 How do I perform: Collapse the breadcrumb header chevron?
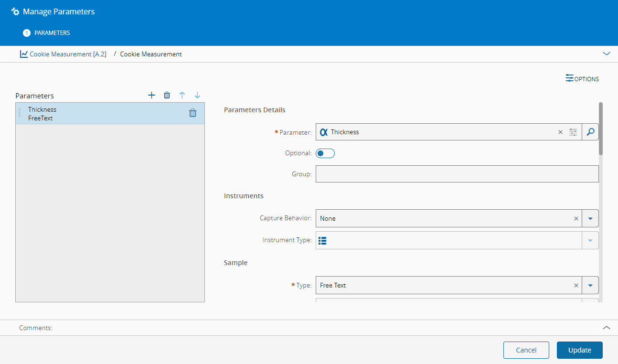pos(607,54)
